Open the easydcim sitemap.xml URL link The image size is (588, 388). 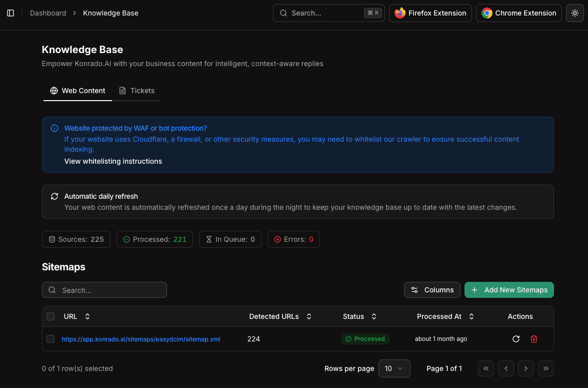140,339
